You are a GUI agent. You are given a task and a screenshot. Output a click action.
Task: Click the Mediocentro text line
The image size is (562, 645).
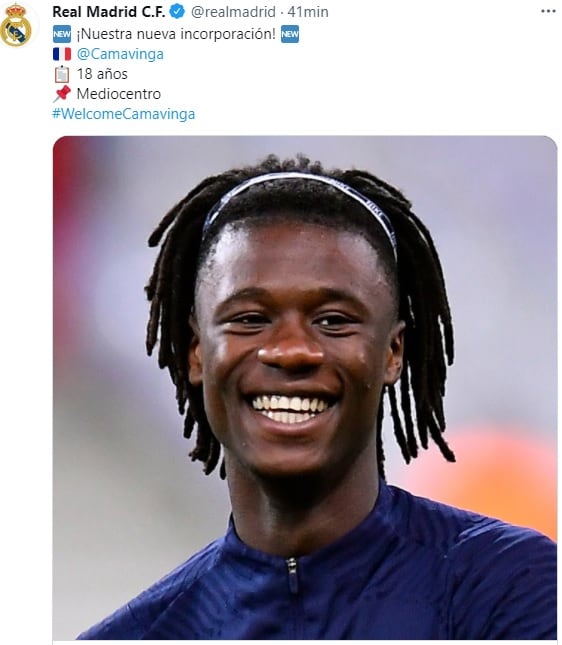coord(118,94)
